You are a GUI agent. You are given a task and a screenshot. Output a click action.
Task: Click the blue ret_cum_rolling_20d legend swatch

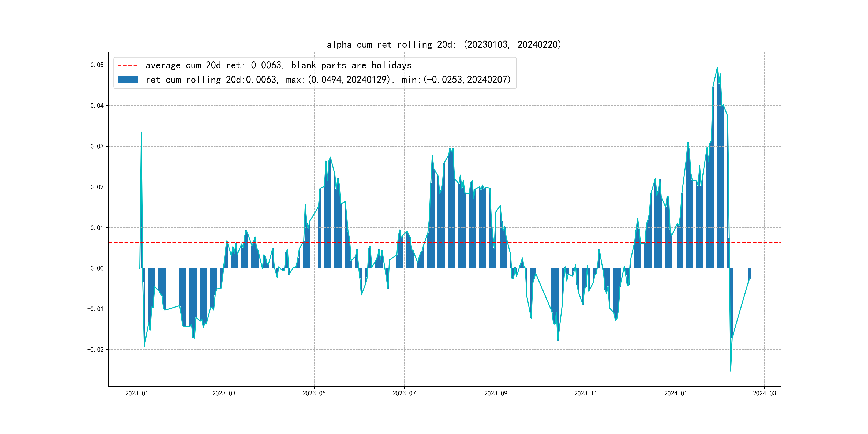(127, 80)
